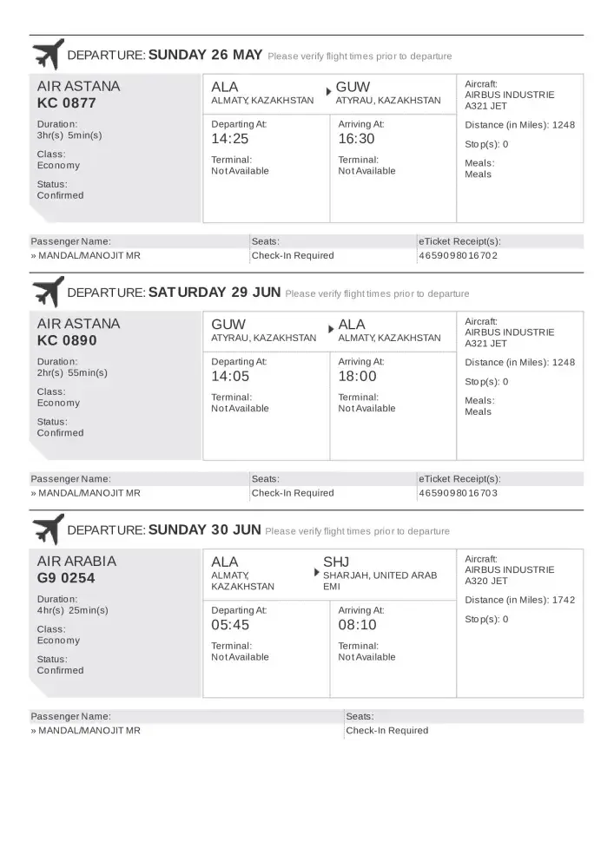Click Distance (in Miles): 1742 text
The image size is (614, 868).
tap(519, 600)
